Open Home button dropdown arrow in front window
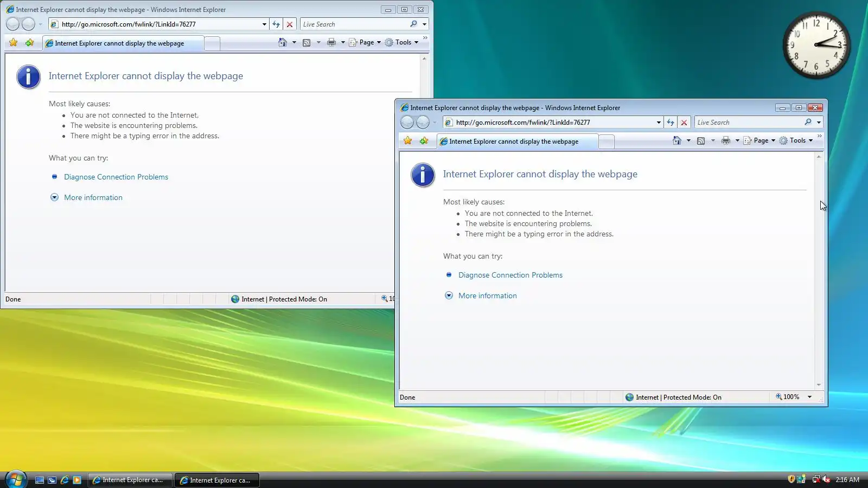The image size is (868, 488). (x=688, y=140)
